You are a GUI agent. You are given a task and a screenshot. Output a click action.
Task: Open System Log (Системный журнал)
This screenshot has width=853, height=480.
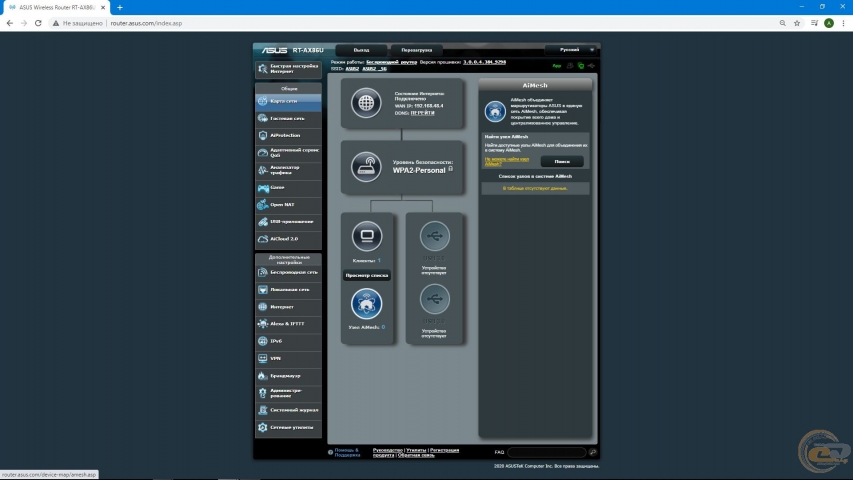pos(288,410)
